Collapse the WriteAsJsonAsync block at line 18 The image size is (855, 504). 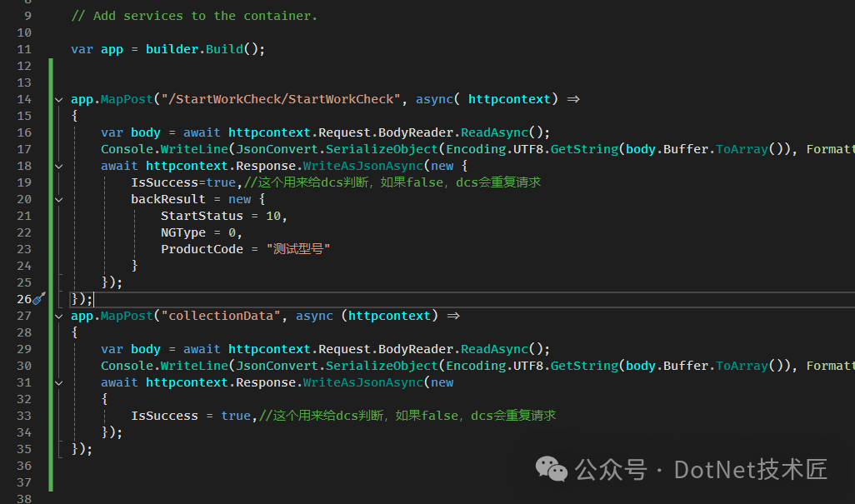pos(59,166)
